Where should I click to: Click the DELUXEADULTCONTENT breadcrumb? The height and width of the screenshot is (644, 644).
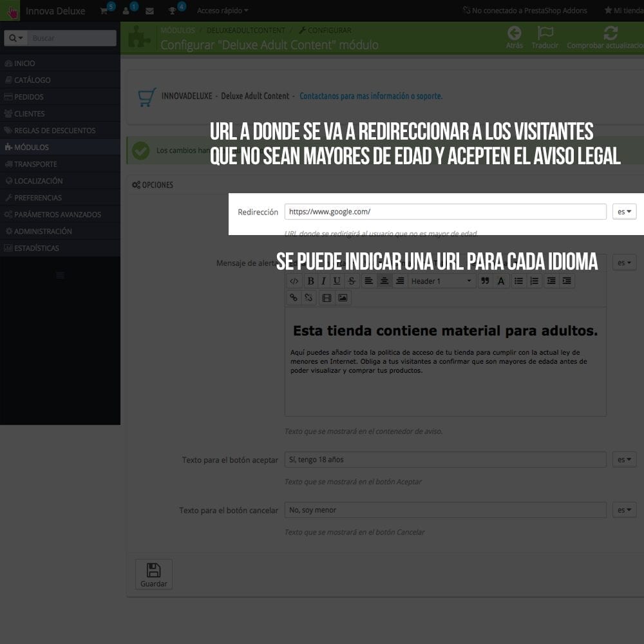coord(245,30)
